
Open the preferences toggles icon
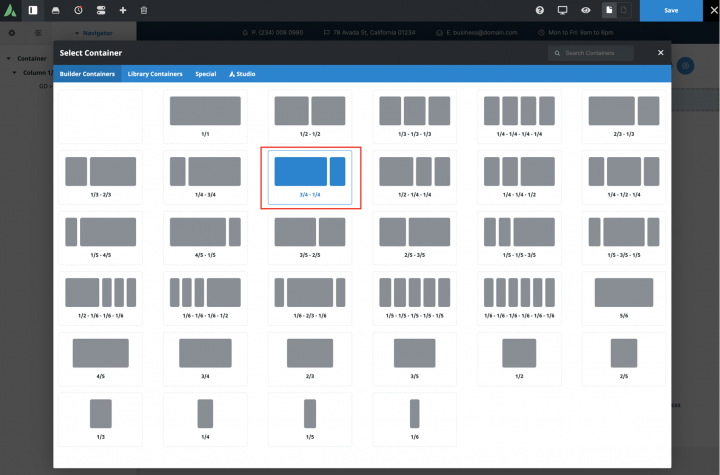pos(101,10)
